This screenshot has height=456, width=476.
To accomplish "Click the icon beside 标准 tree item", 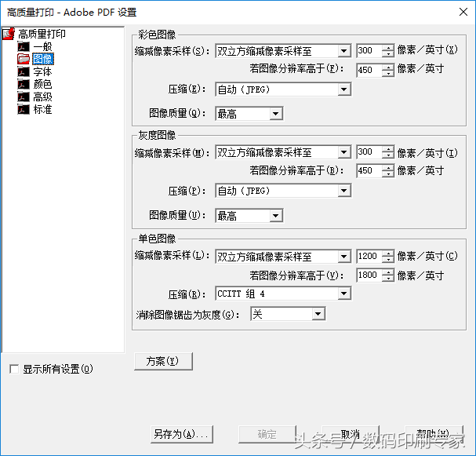I will [x=24, y=109].
